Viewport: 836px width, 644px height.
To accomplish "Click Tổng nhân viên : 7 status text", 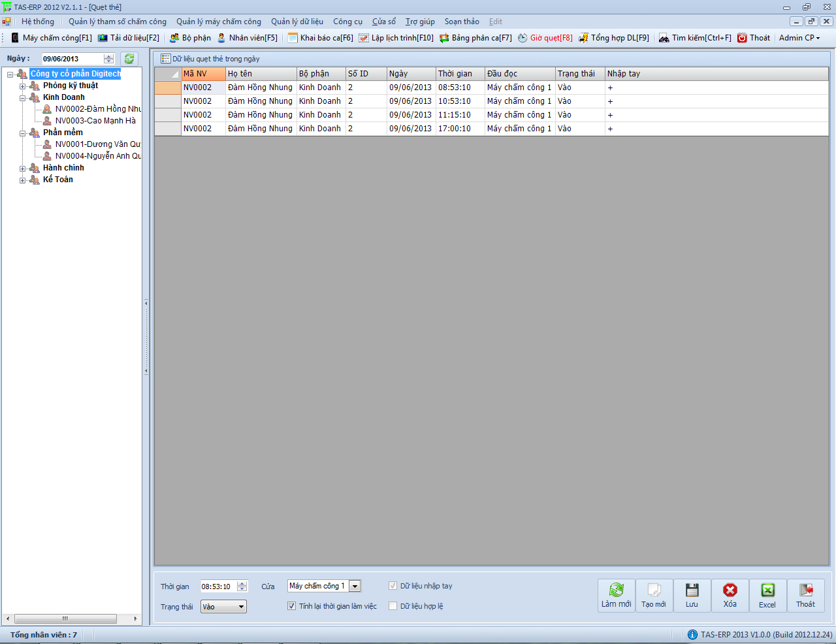I will (x=44, y=635).
